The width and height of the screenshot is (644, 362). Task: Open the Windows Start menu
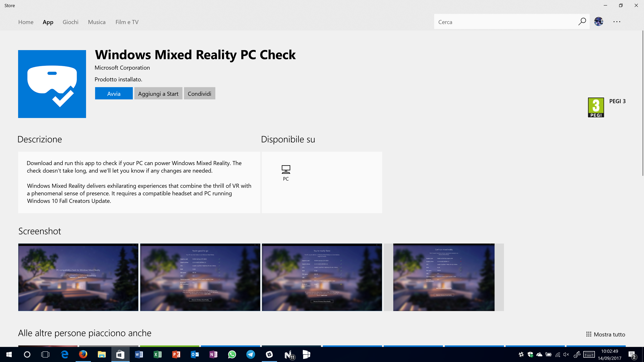pyautogui.click(x=9, y=354)
